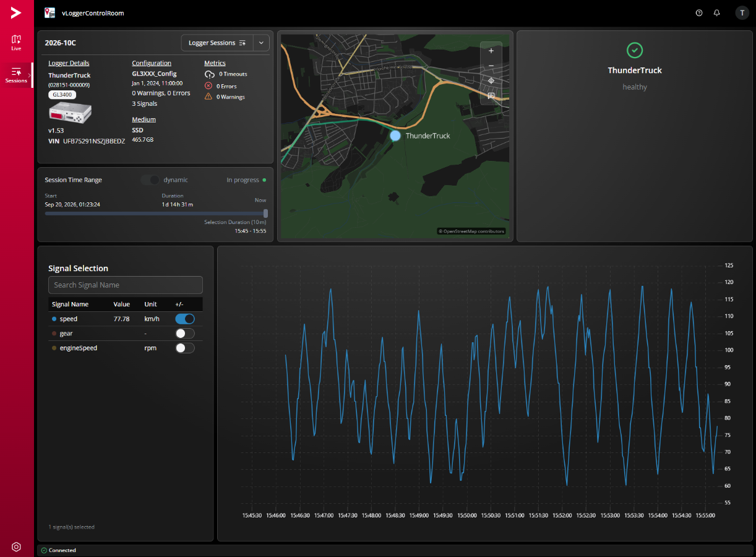Click the Medium heading
Image resolution: width=756 pixels, height=557 pixels.
click(144, 119)
